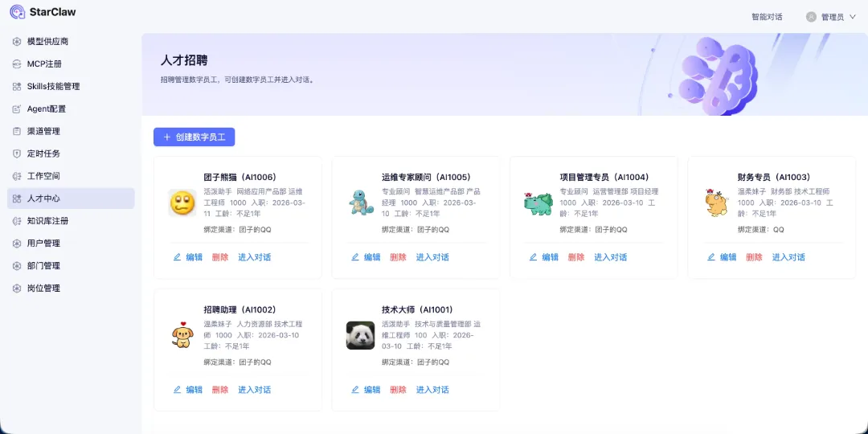Enter conversation with 招聘助理

click(x=255, y=390)
